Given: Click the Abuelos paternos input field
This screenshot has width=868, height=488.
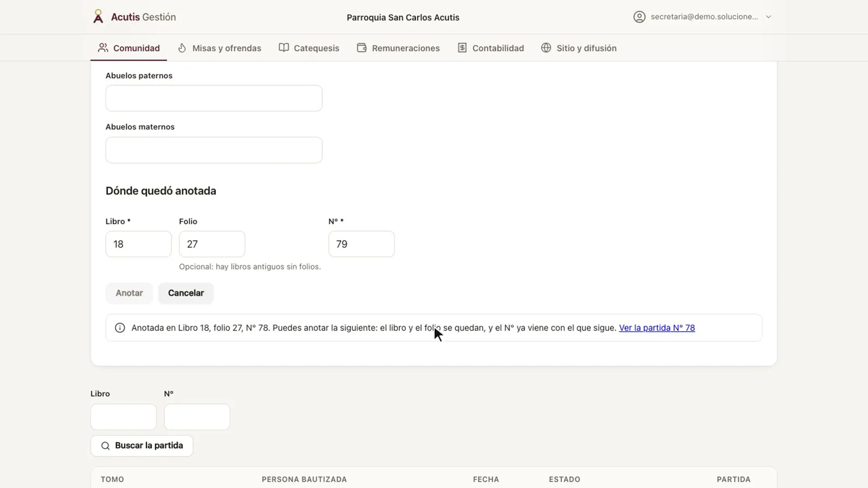Looking at the screenshot, I should coord(214,98).
